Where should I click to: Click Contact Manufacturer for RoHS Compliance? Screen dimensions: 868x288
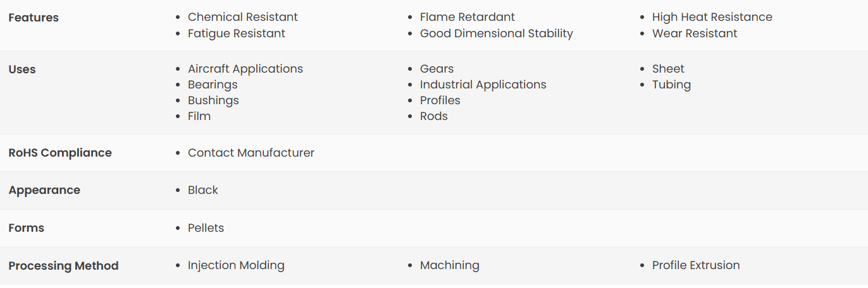pyautogui.click(x=251, y=153)
